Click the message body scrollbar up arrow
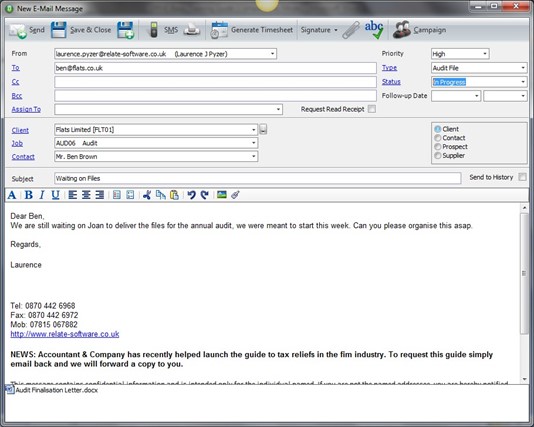Image resolution: width=534 pixels, height=427 pixels. click(524, 207)
